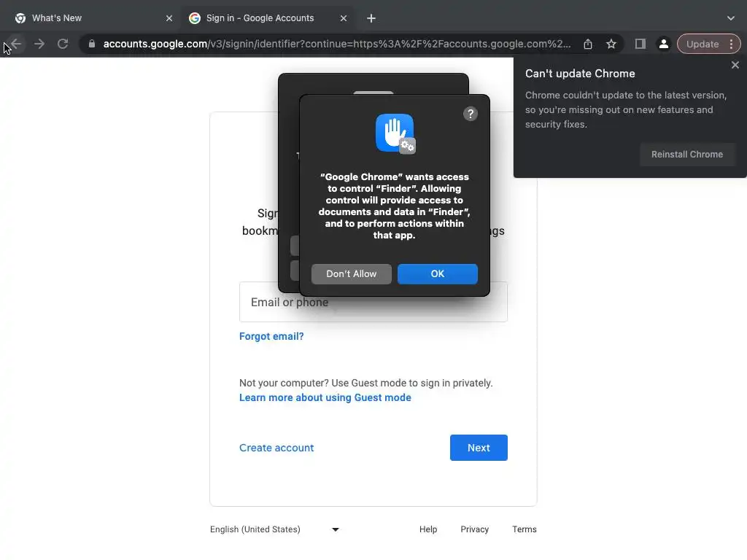747x560 pixels.
Task: Click the Create account link
Action: click(x=276, y=448)
